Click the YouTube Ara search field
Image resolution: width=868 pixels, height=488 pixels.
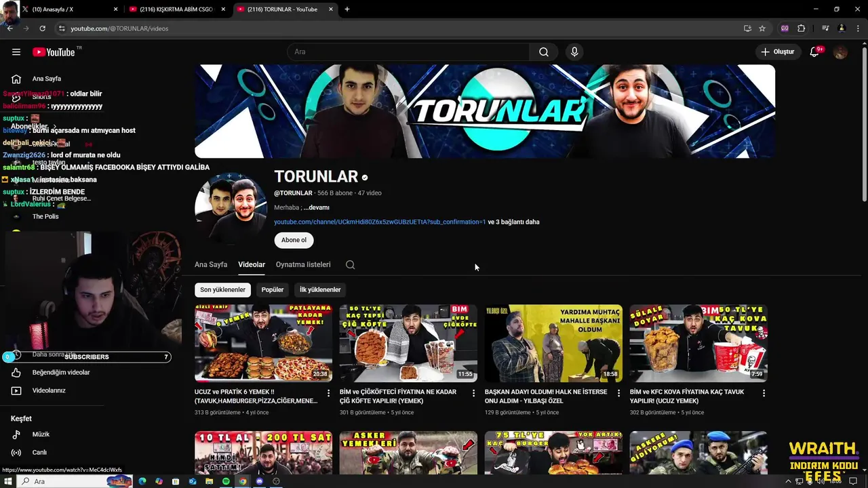point(408,52)
